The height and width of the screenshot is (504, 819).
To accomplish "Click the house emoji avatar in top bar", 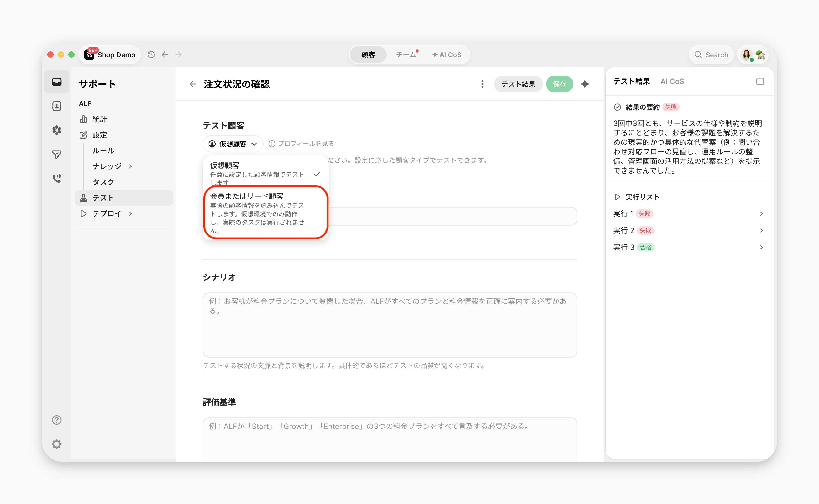I will [x=760, y=55].
